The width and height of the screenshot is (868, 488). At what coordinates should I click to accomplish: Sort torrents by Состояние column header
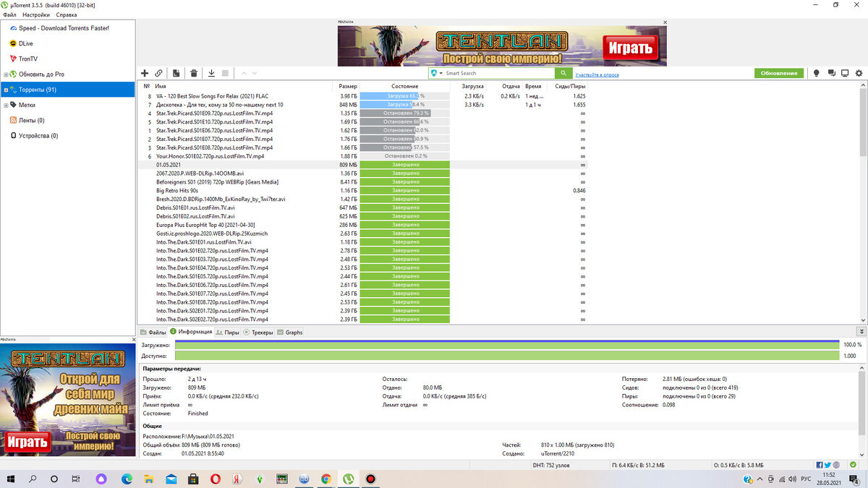click(x=405, y=86)
